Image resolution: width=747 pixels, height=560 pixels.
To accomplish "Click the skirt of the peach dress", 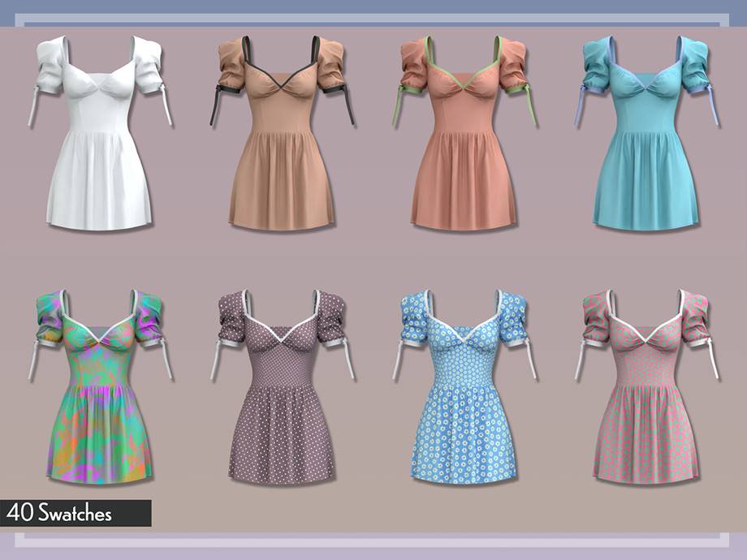I will pos(464,183).
